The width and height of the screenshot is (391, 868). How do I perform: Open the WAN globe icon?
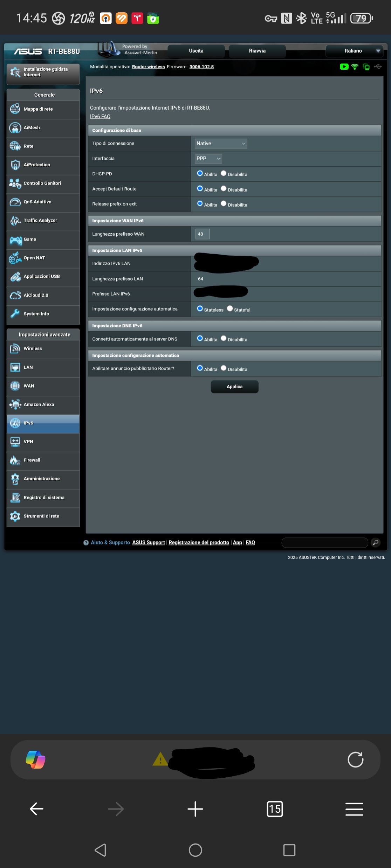tap(15, 386)
